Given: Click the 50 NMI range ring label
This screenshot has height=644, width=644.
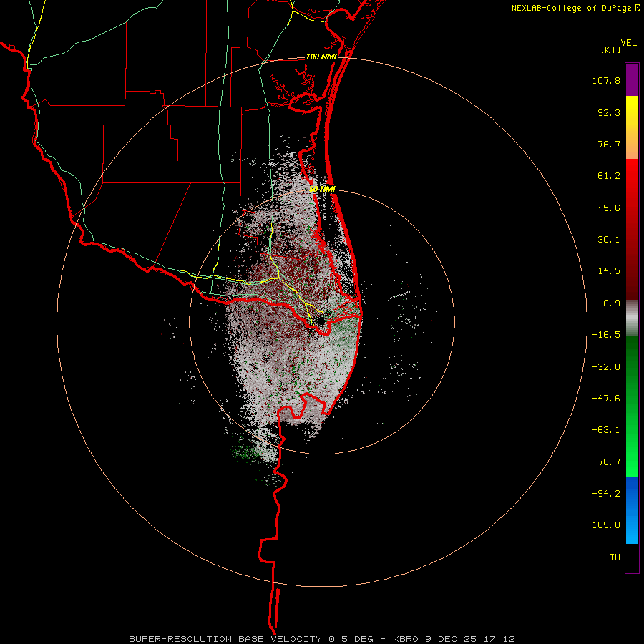Looking at the screenshot, I should 323,190.
